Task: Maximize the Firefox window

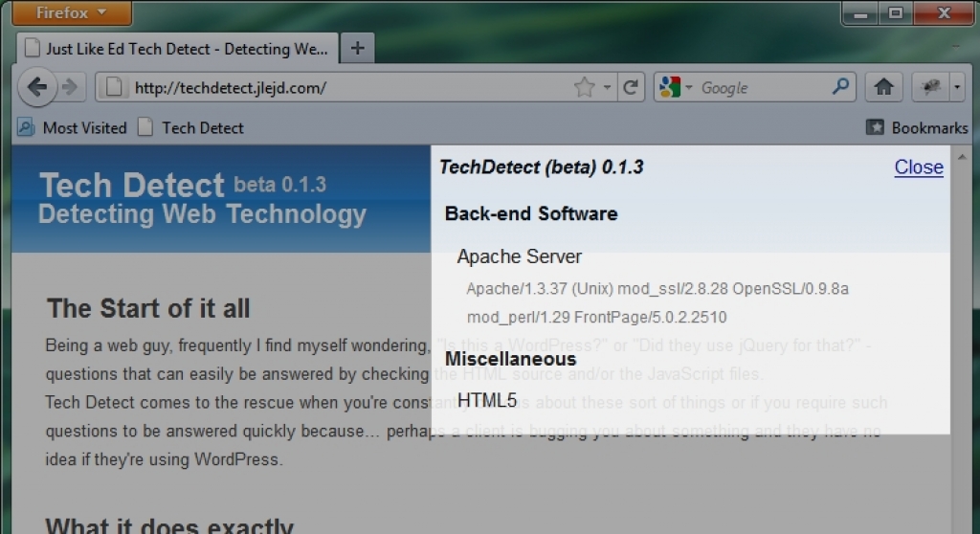Action: pos(896,13)
